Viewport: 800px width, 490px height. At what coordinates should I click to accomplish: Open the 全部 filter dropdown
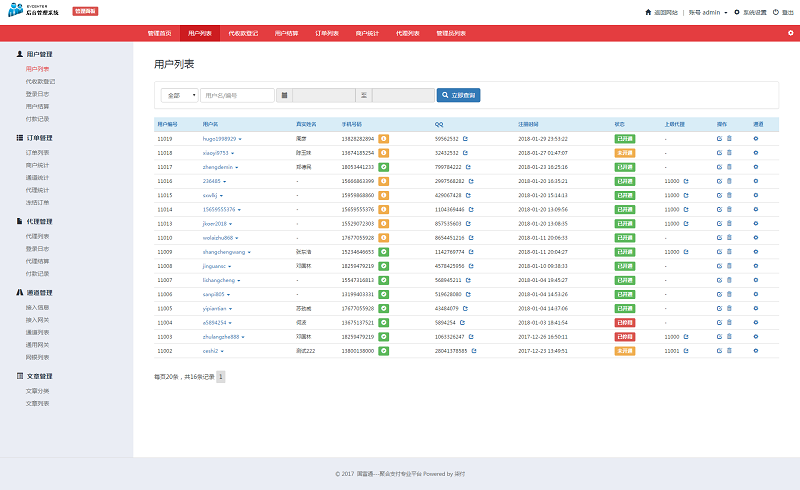click(179, 95)
